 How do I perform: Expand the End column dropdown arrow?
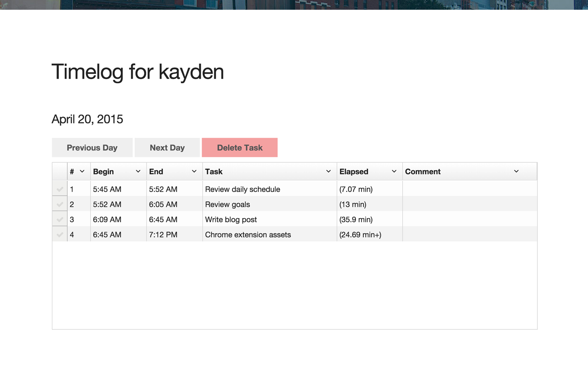[x=194, y=172]
